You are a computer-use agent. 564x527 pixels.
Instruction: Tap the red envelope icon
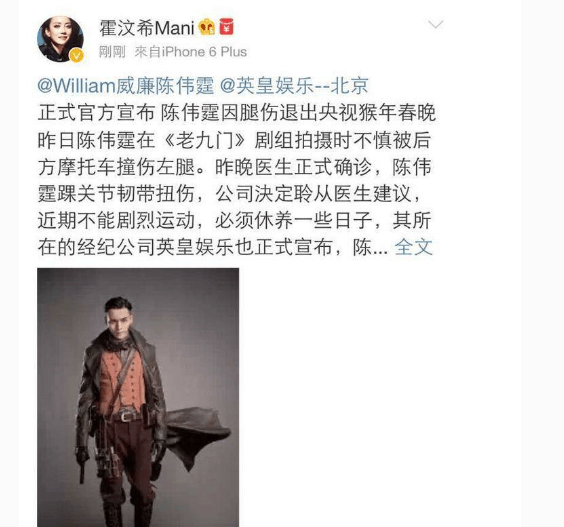point(227,27)
